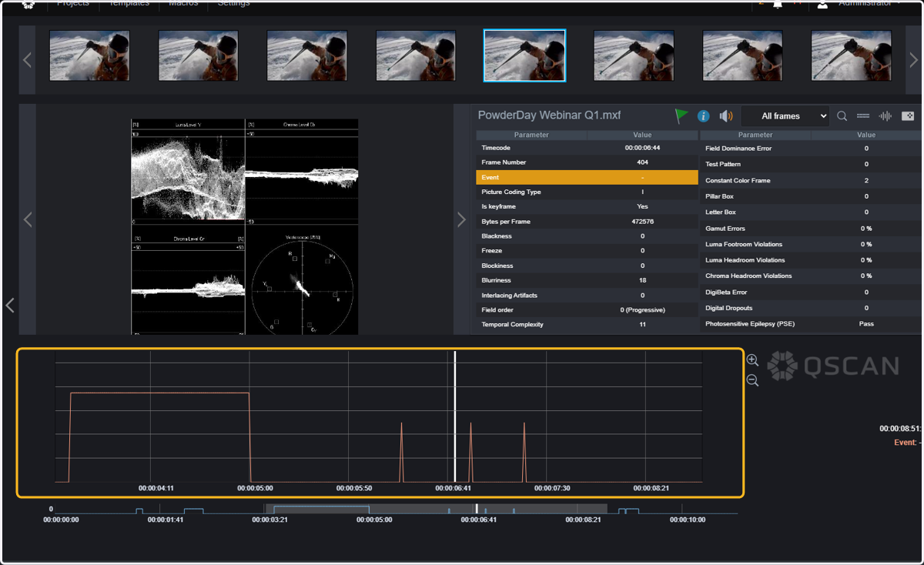Click the Constant Color Frame value 2

tap(866, 180)
